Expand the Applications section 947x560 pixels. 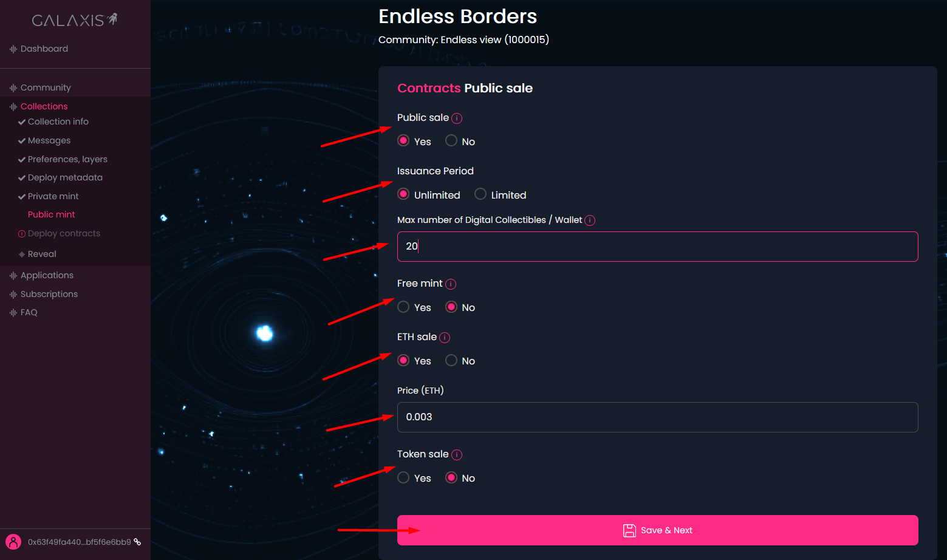click(47, 275)
